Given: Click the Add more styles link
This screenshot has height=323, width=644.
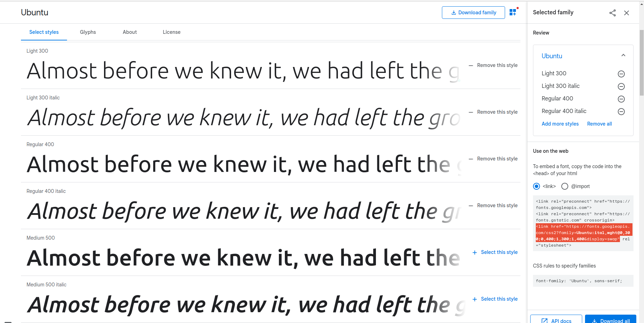Looking at the screenshot, I should pyautogui.click(x=560, y=124).
